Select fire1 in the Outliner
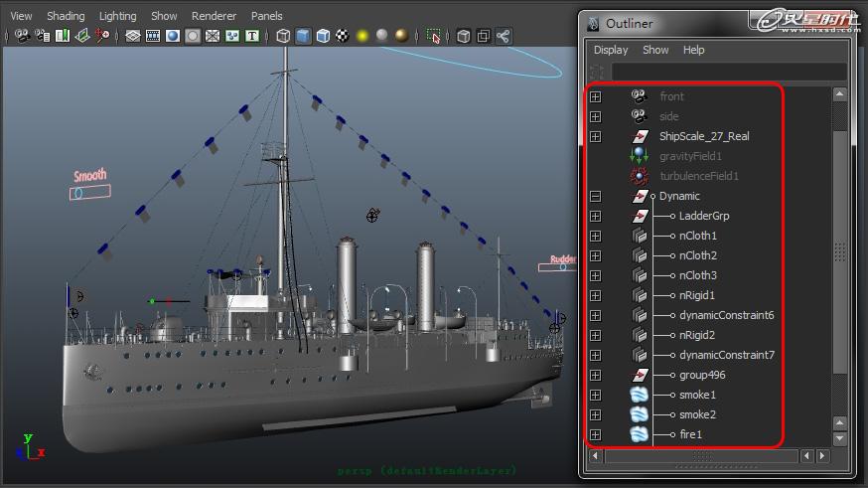This screenshot has width=868, height=488. (x=690, y=434)
